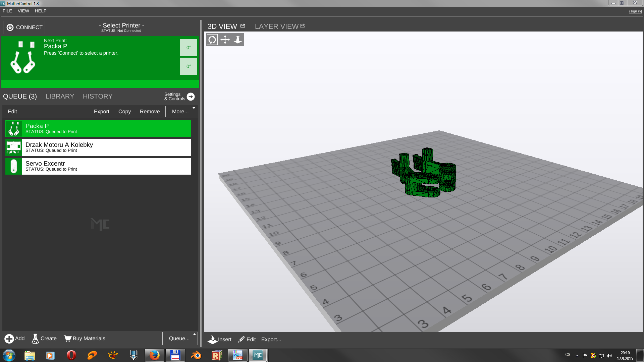Open Settings & Controls arrow
This screenshot has height=362, width=644.
(191, 97)
